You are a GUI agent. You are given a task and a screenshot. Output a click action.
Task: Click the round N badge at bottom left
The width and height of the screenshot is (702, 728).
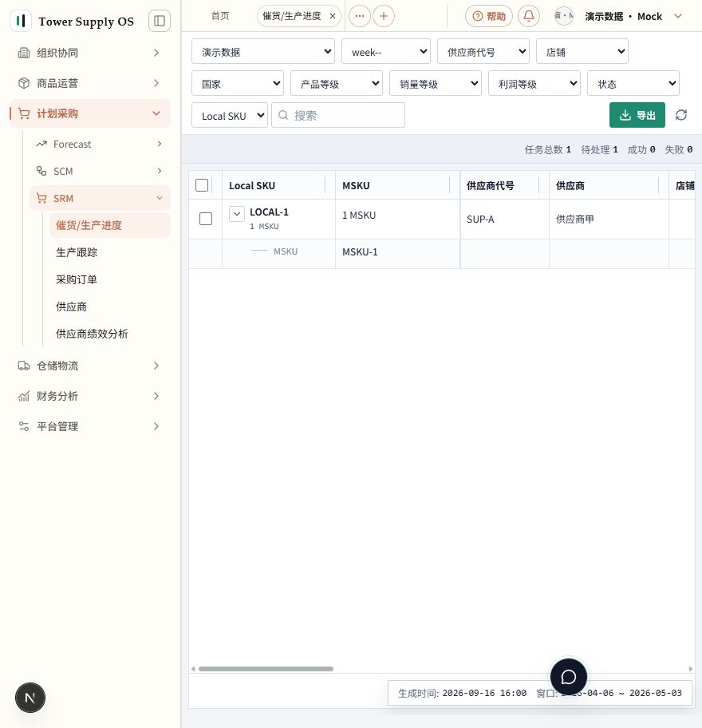30,698
